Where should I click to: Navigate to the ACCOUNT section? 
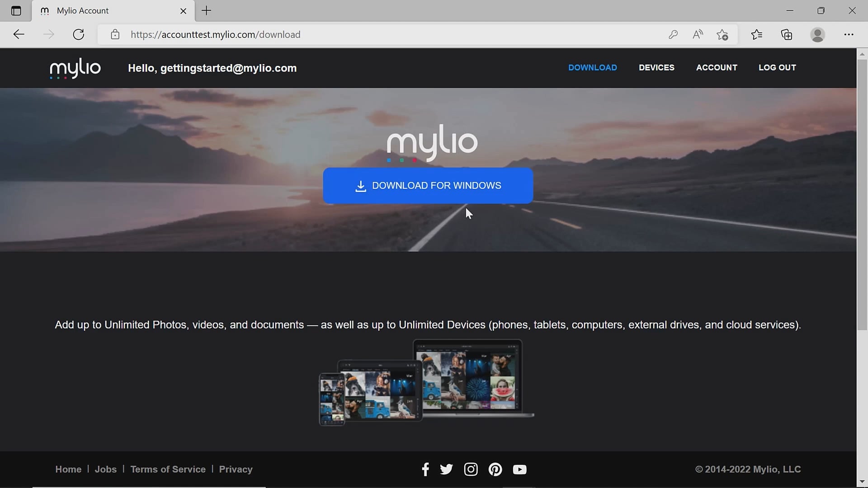(x=717, y=68)
